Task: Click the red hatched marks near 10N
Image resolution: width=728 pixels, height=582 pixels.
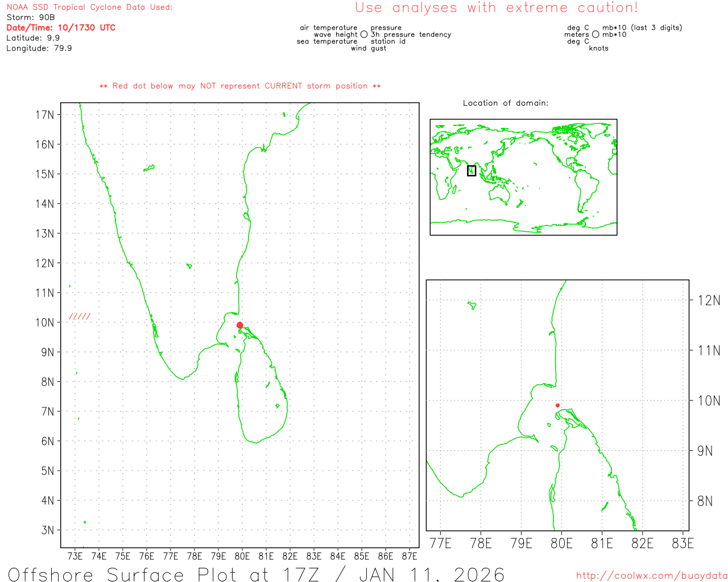Action: point(80,317)
